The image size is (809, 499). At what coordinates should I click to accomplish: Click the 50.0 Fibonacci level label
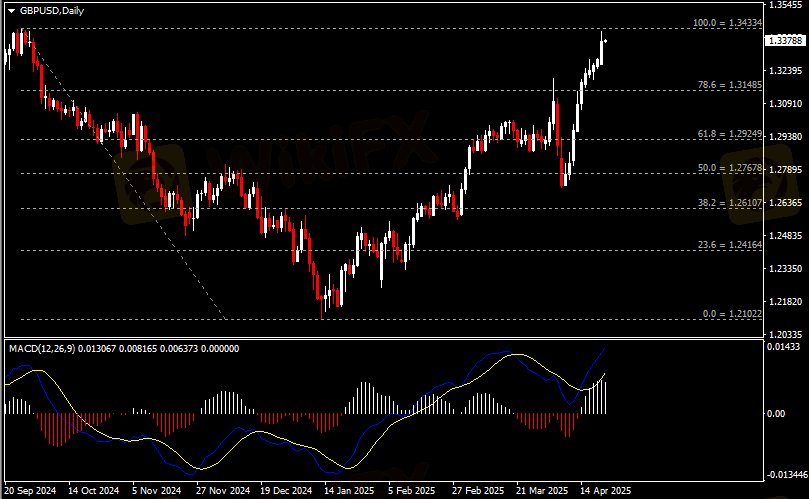(x=731, y=168)
